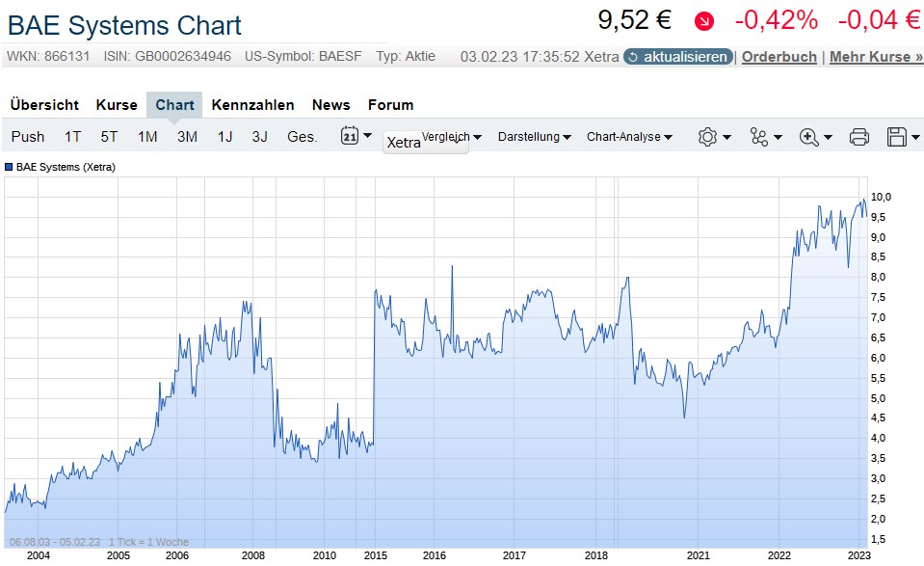This screenshot has height=566, width=924.
Task: Save the chart with the floppy disk icon
Action: [x=903, y=137]
